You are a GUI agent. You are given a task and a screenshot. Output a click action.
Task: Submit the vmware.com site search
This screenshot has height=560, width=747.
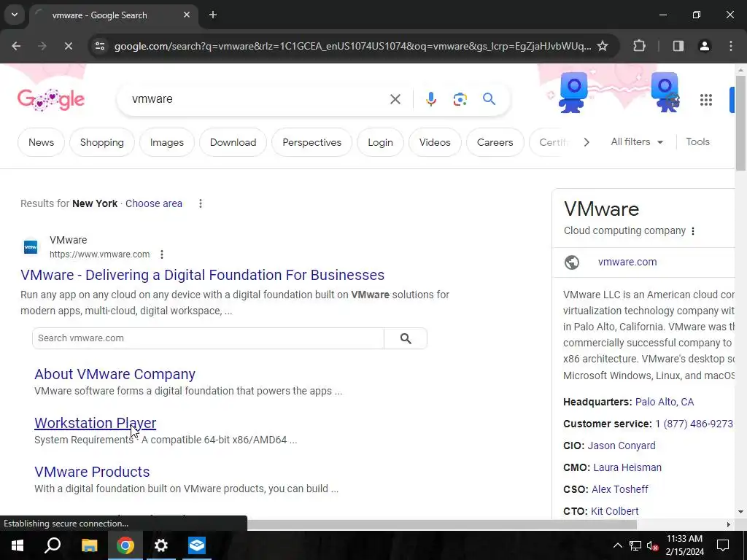point(406,338)
